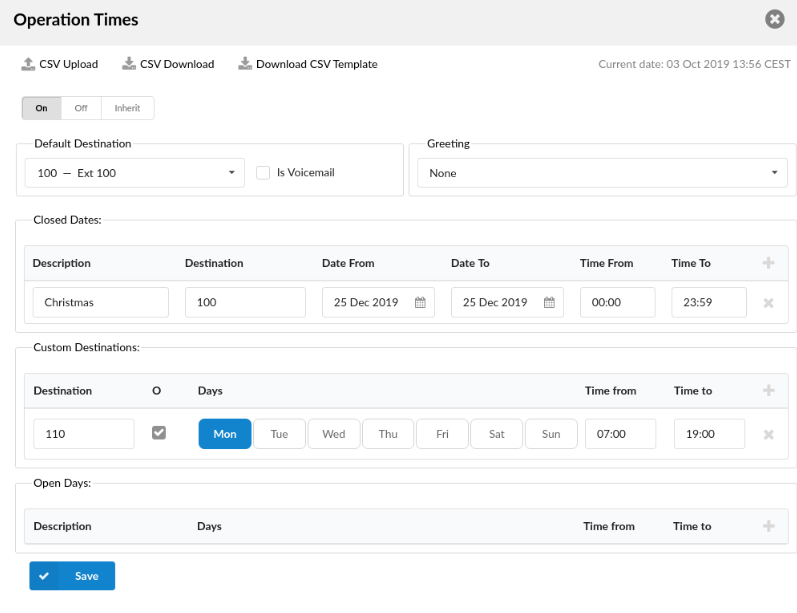The width and height of the screenshot is (797, 613).
Task: Click the CSV Upload icon
Action: [x=28, y=64]
